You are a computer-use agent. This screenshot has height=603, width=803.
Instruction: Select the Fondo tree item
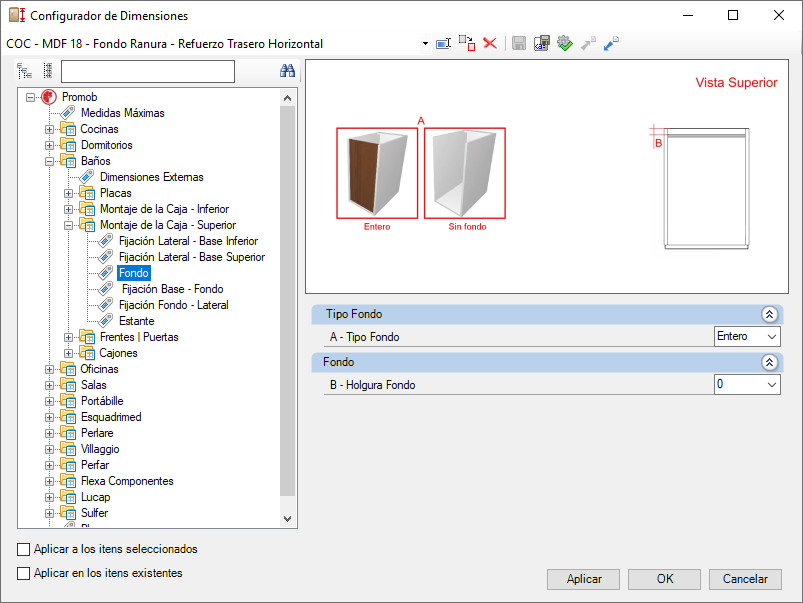134,273
